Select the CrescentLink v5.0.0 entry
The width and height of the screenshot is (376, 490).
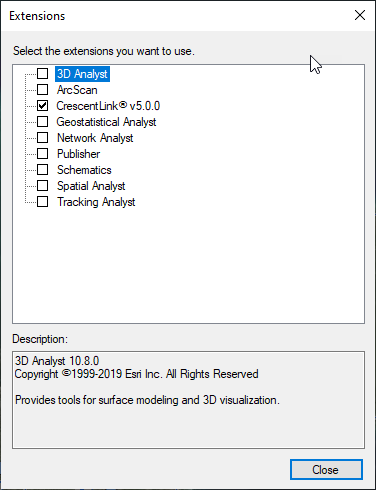(108, 106)
